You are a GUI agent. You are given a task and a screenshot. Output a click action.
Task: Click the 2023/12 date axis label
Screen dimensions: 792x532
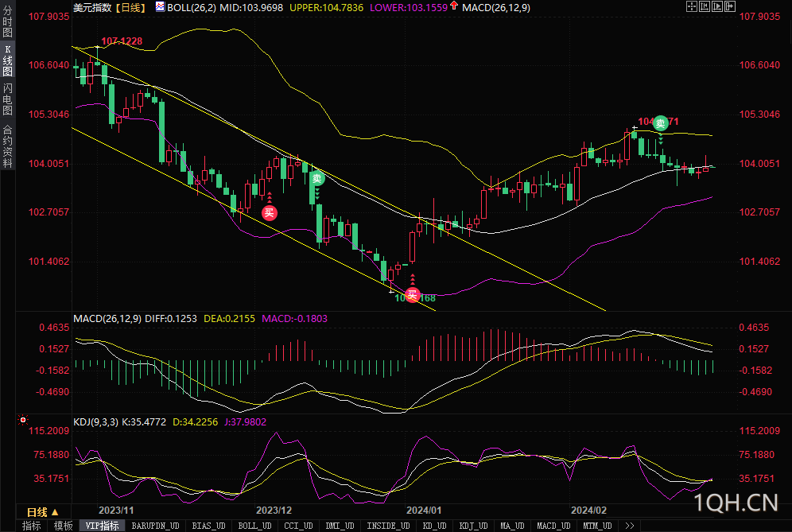click(x=274, y=511)
